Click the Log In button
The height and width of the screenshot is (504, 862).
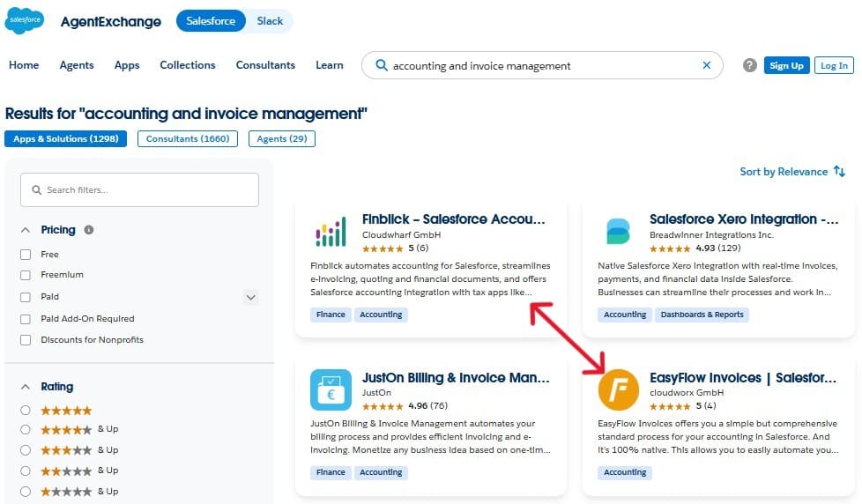834,65
